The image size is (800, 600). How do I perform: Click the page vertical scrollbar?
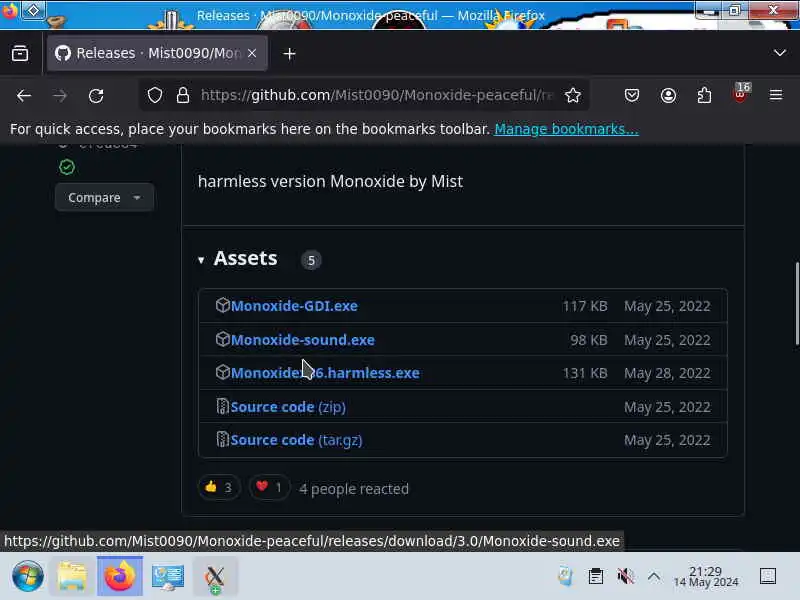click(x=796, y=304)
